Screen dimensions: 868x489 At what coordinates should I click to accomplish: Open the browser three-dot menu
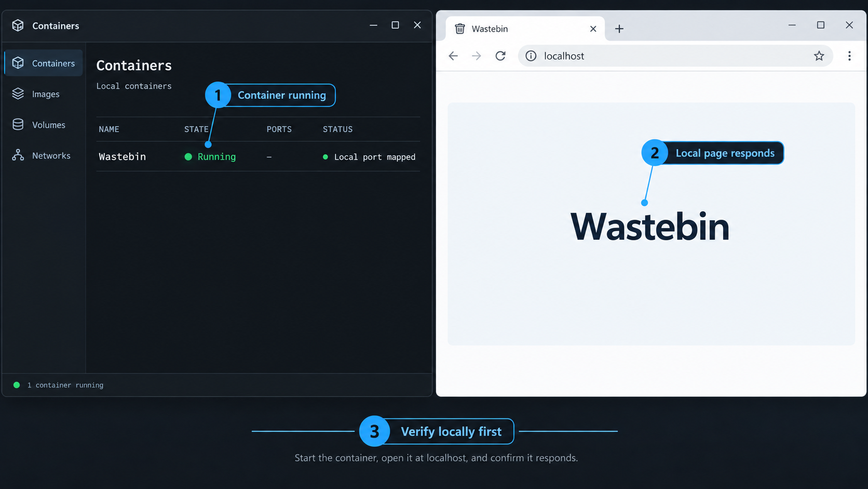tap(849, 56)
